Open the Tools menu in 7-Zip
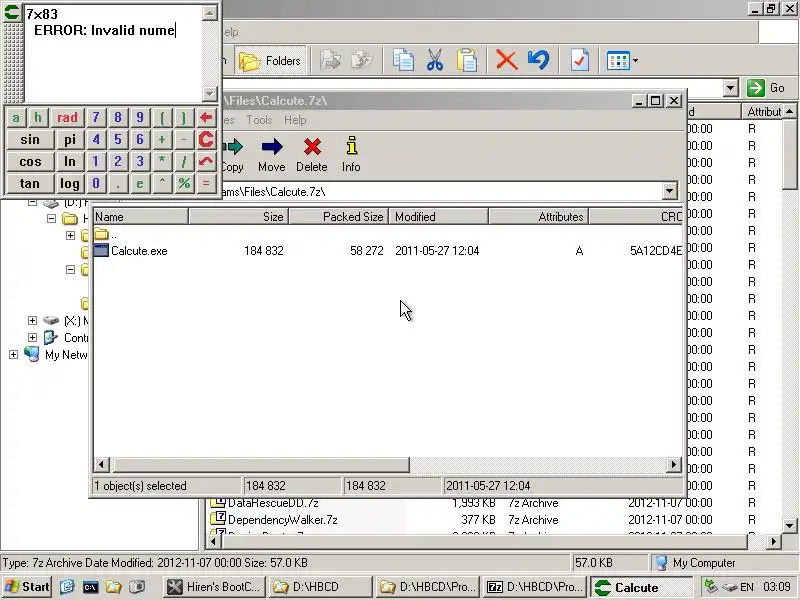 (259, 120)
